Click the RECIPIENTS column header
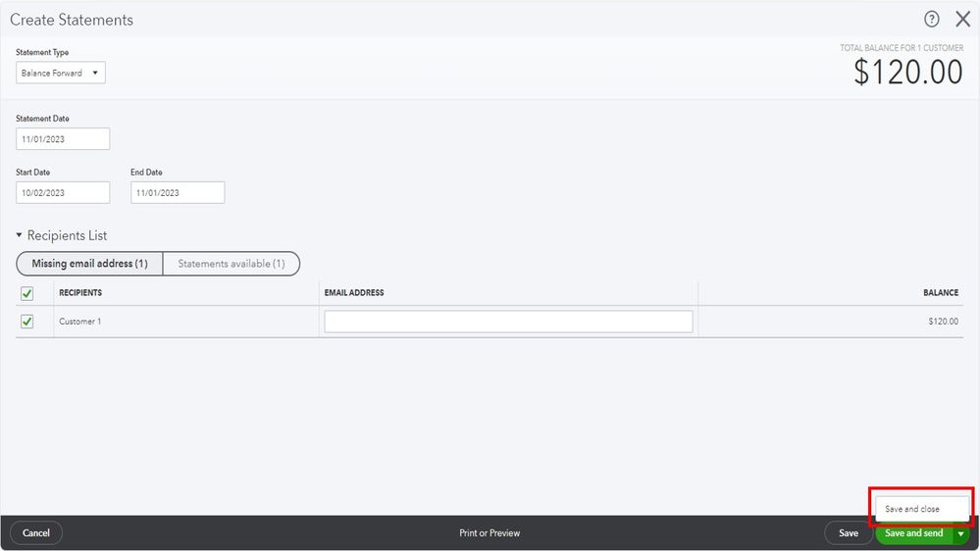The width and height of the screenshot is (980, 551). (80, 292)
